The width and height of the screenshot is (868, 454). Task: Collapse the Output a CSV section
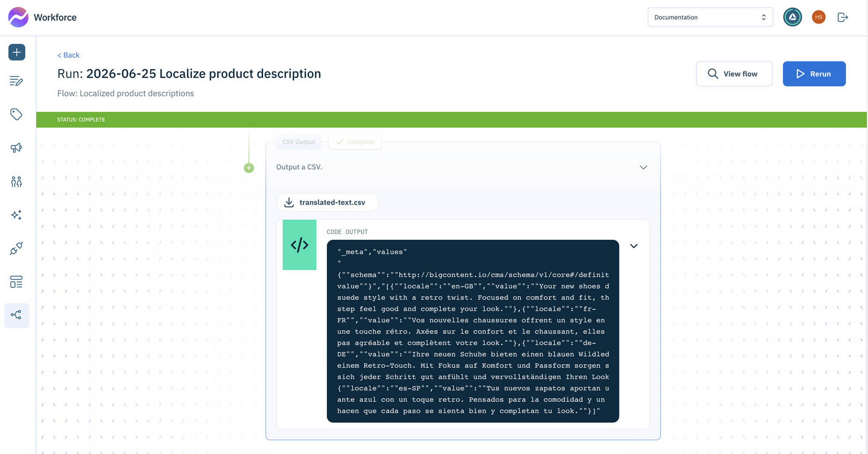[x=643, y=167]
